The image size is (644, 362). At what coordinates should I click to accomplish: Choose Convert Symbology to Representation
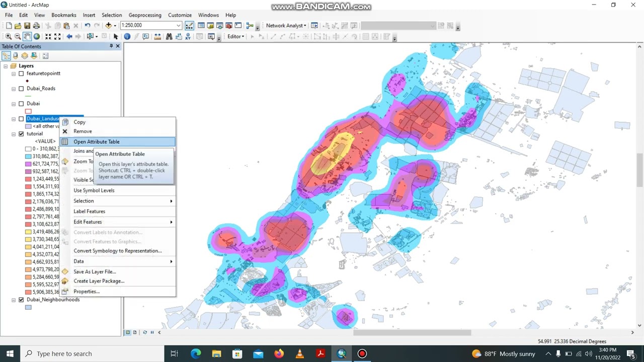(x=118, y=251)
